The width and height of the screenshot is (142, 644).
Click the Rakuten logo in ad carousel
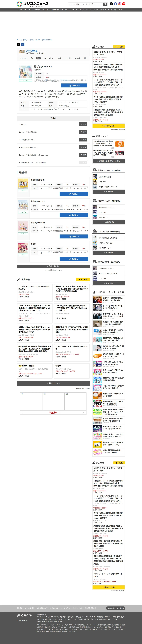pyautogui.click(x=53, y=413)
